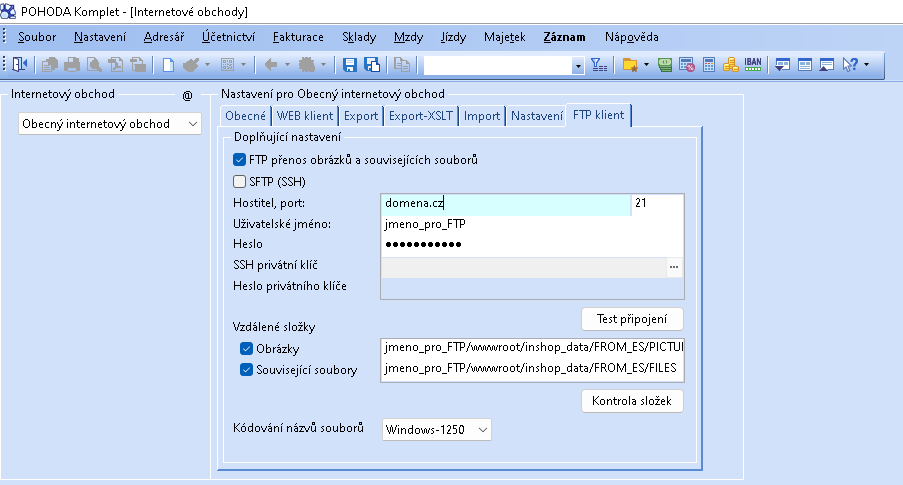Expand the toolbar search combo box arrow
The width and height of the screenshot is (903, 485).
point(578,66)
